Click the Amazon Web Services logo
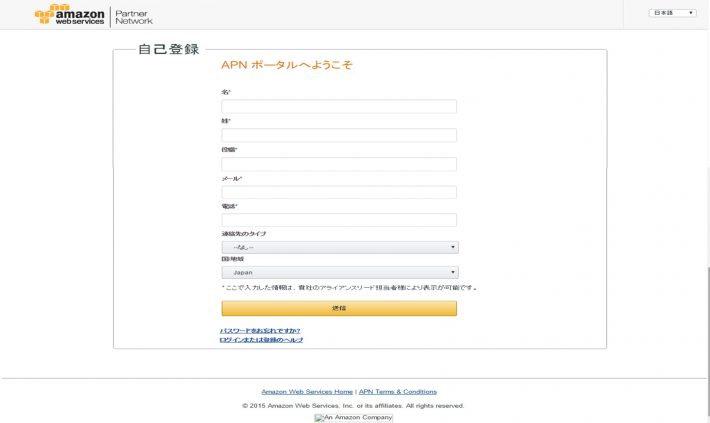 pyautogui.click(x=70, y=15)
